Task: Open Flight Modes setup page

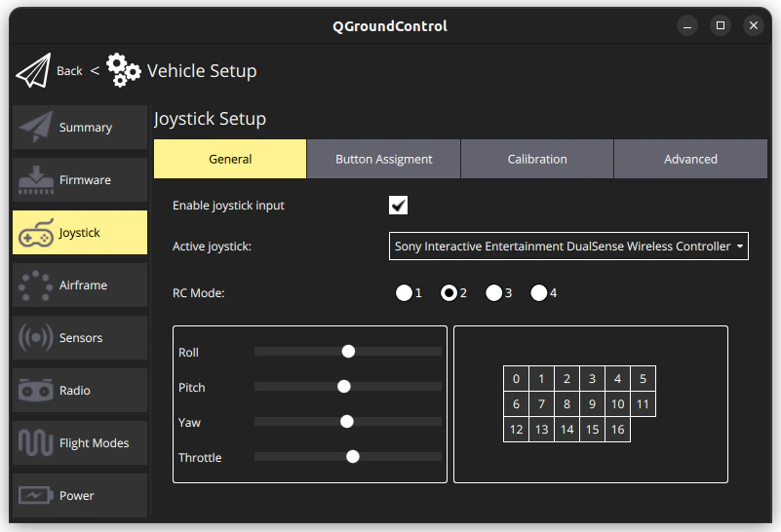Action: click(x=80, y=442)
